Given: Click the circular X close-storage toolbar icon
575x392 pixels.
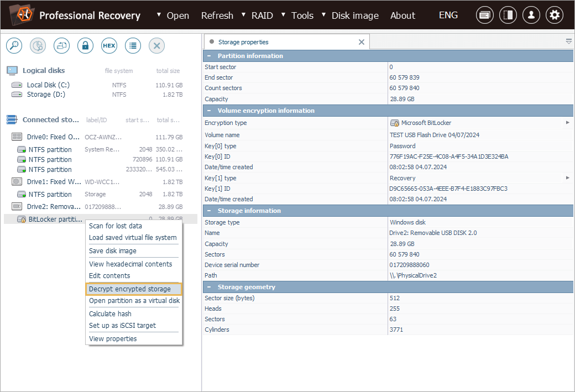Looking at the screenshot, I should point(156,46).
